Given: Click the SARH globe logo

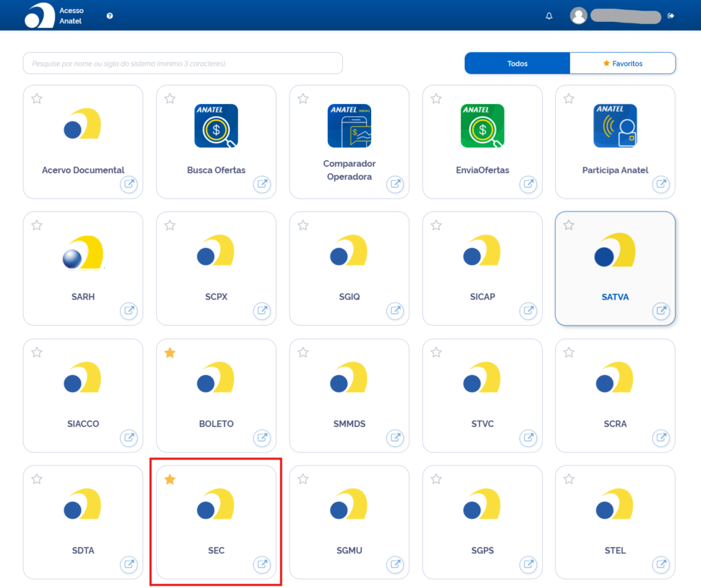Looking at the screenshot, I should [x=83, y=252].
